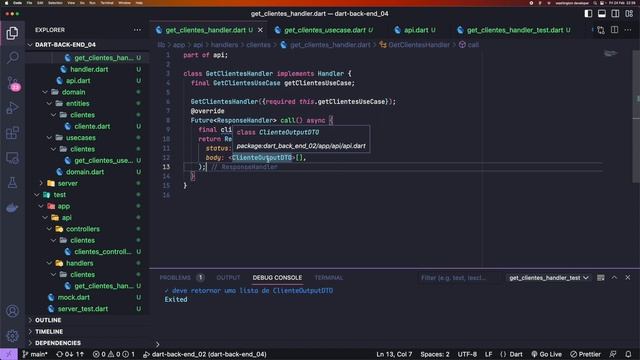640x360 pixels.
Task: Expand the server folder
Action: (x=67, y=183)
